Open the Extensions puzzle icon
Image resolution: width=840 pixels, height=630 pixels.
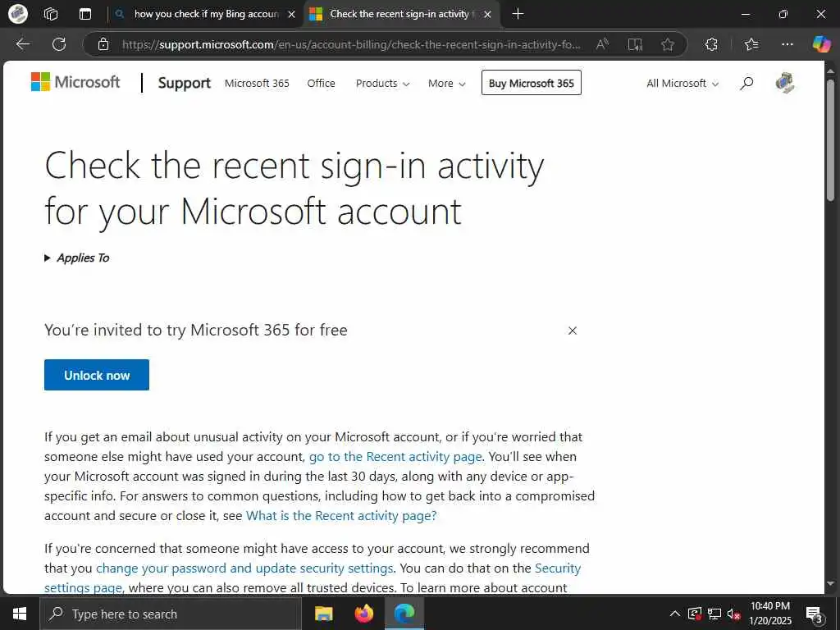coord(711,44)
